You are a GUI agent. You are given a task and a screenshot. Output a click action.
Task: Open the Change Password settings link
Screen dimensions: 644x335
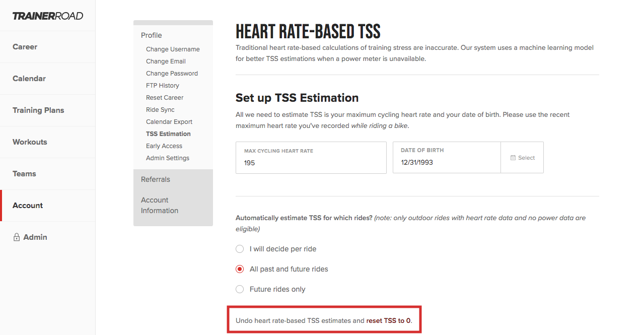coord(172,74)
